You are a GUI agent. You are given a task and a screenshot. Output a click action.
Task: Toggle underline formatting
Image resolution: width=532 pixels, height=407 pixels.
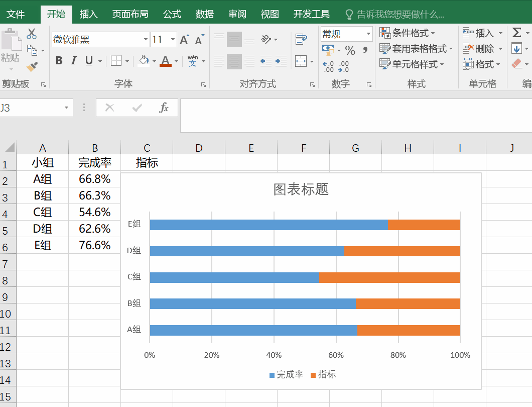tap(89, 61)
